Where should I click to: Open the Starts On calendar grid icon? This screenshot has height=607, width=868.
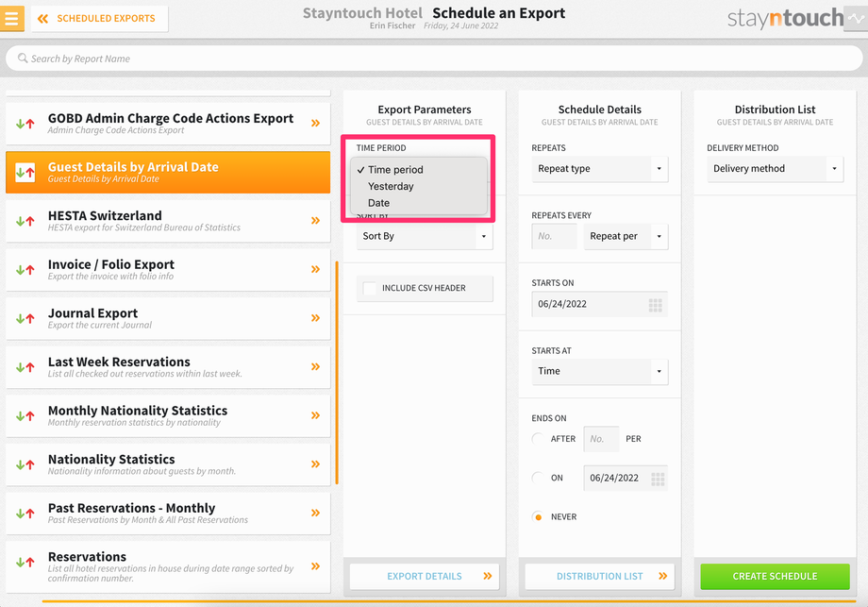656,305
